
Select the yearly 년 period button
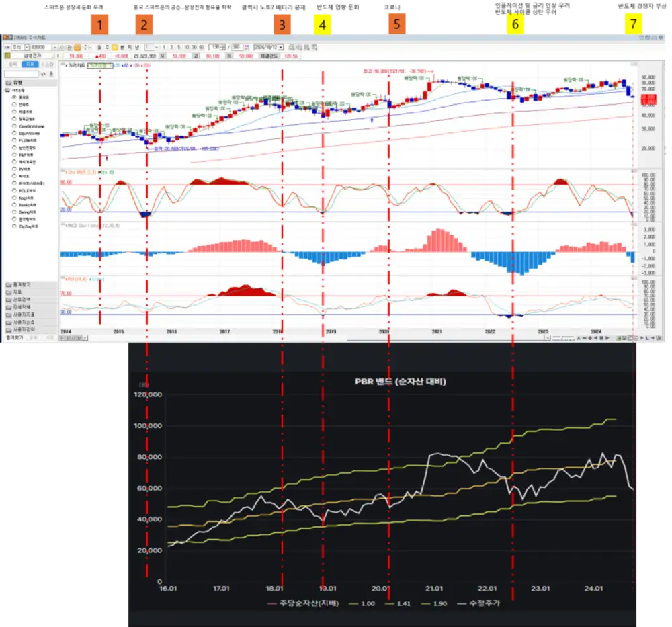point(136,47)
